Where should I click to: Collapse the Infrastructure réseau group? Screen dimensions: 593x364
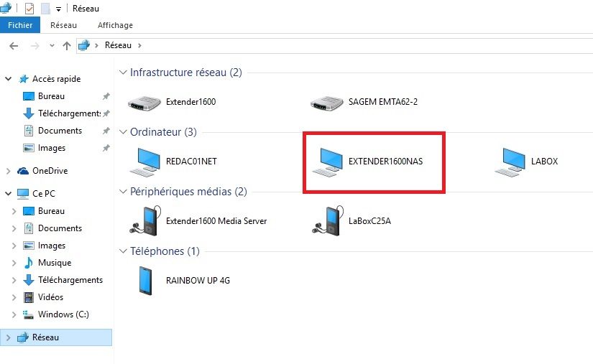click(123, 72)
